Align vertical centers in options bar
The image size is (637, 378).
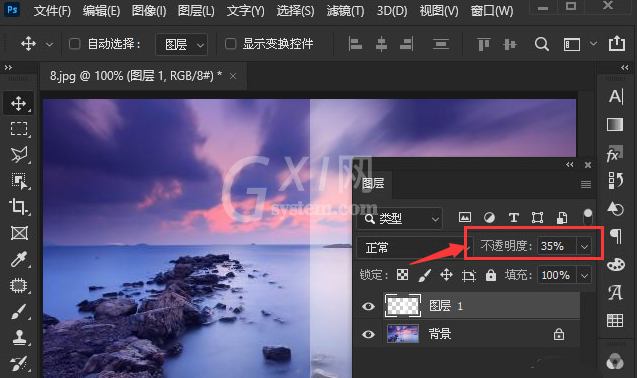click(509, 44)
